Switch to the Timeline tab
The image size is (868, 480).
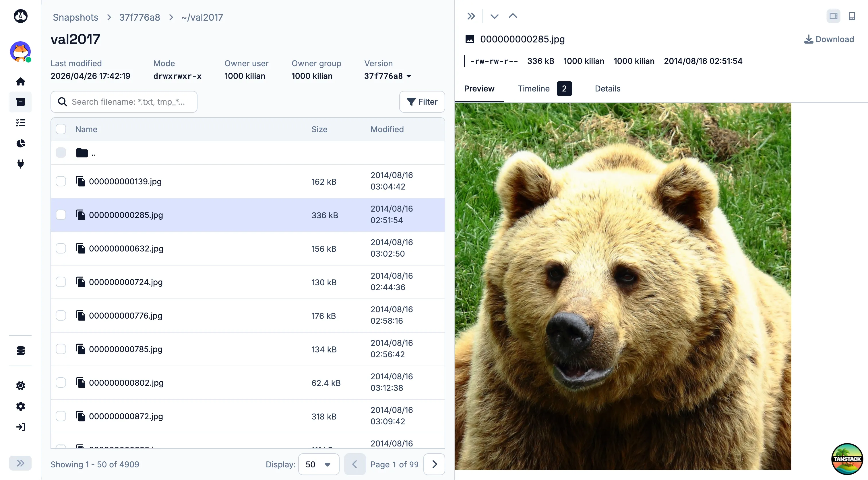tap(545, 89)
